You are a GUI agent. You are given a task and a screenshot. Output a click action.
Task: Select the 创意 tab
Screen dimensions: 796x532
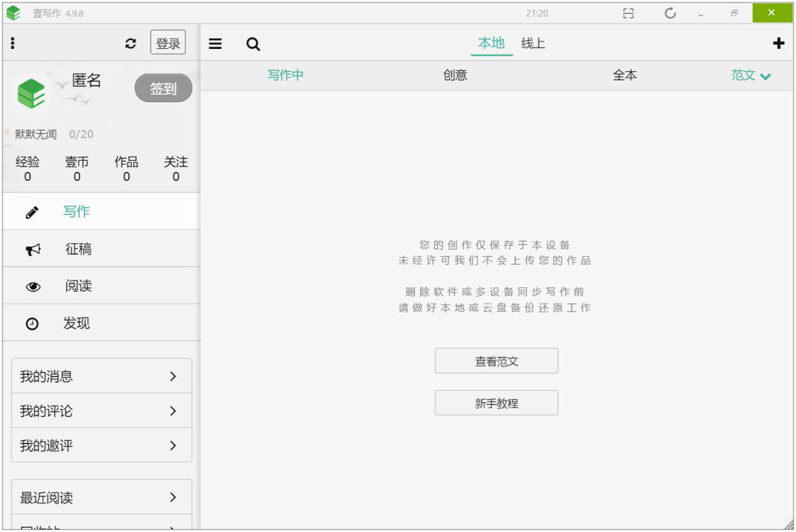point(455,75)
